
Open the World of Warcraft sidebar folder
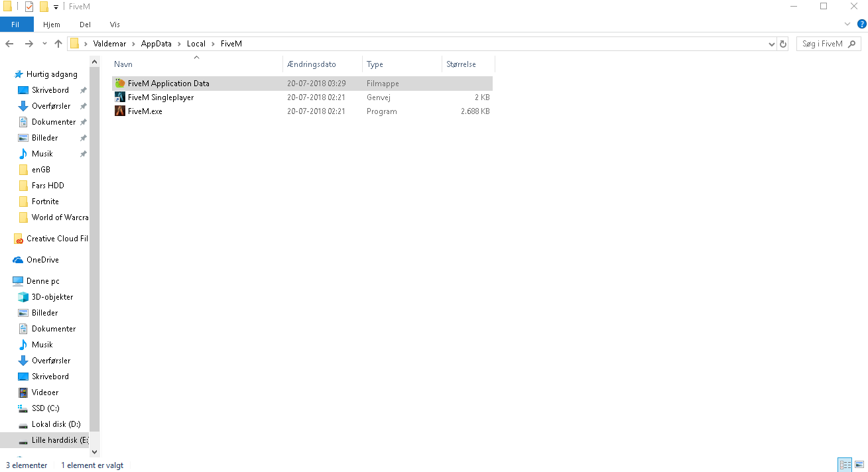click(x=60, y=217)
